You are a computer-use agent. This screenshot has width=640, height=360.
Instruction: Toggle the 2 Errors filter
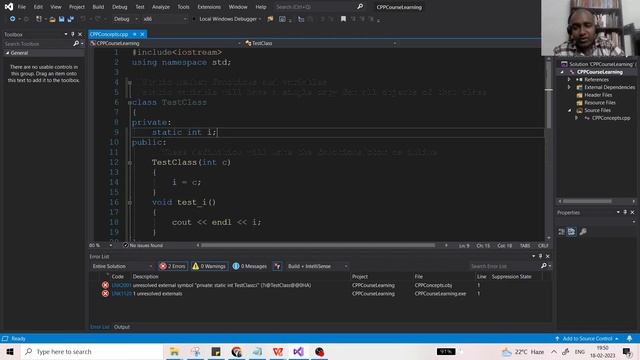[x=173, y=266]
